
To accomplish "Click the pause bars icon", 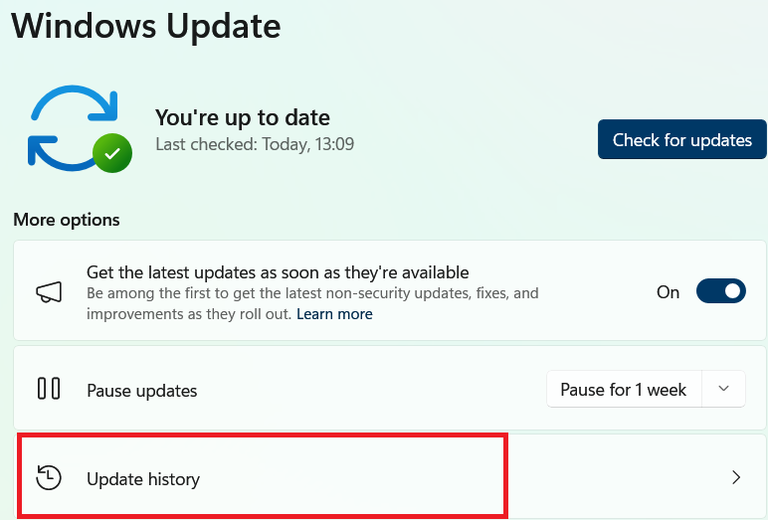I will pyautogui.click(x=48, y=389).
